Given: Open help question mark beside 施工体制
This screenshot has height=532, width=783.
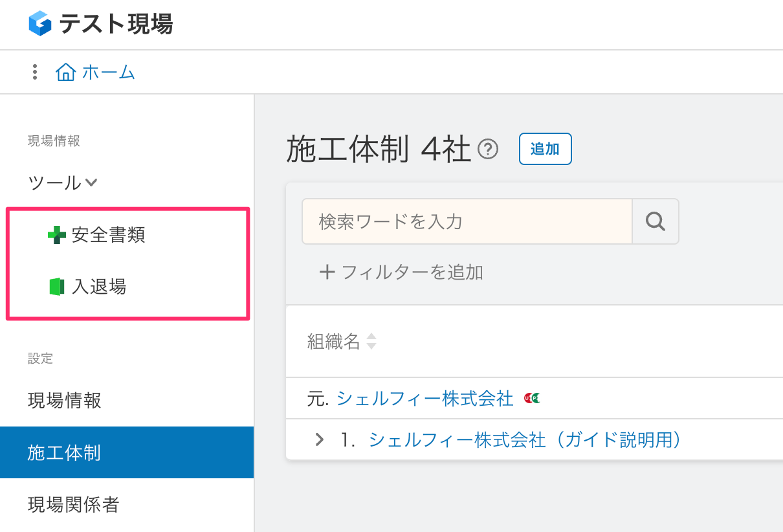Looking at the screenshot, I should (487, 150).
